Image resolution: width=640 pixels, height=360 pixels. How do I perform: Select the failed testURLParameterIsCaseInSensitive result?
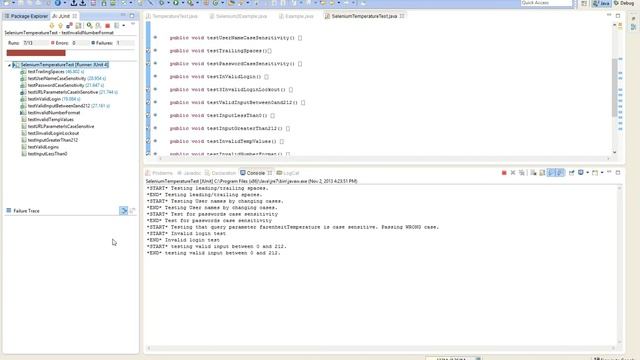(x=69, y=92)
